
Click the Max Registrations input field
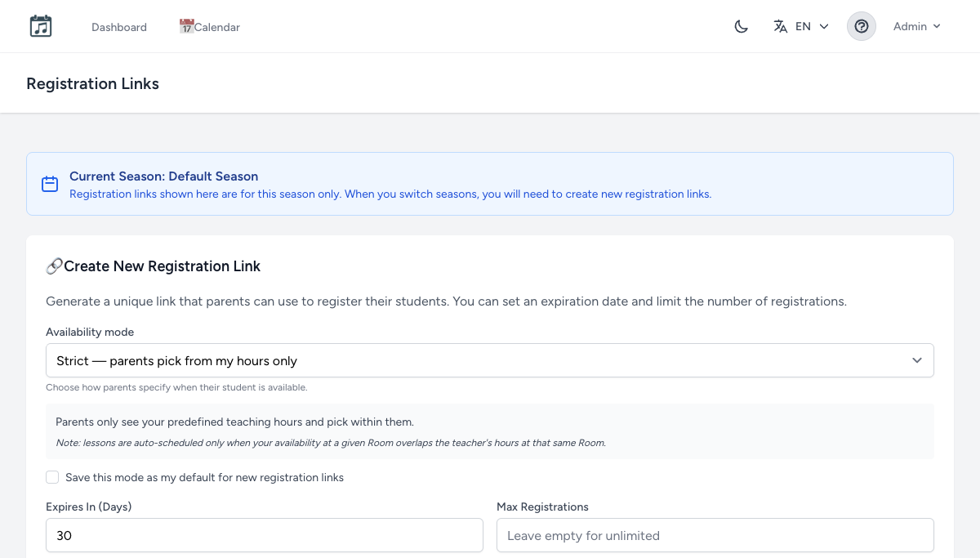click(715, 535)
